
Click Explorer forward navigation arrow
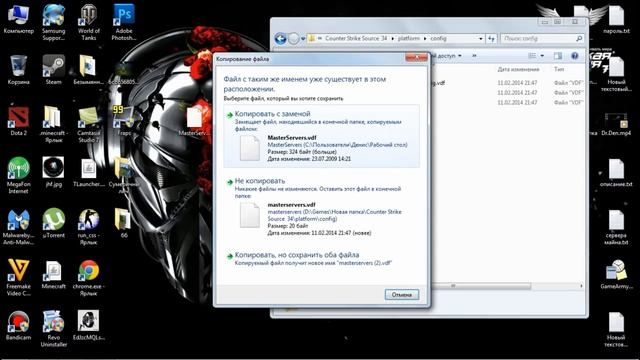point(293,39)
